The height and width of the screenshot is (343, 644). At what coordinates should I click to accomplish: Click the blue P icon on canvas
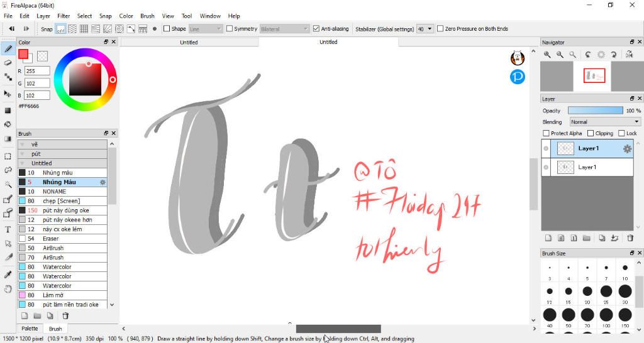[518, 77]
